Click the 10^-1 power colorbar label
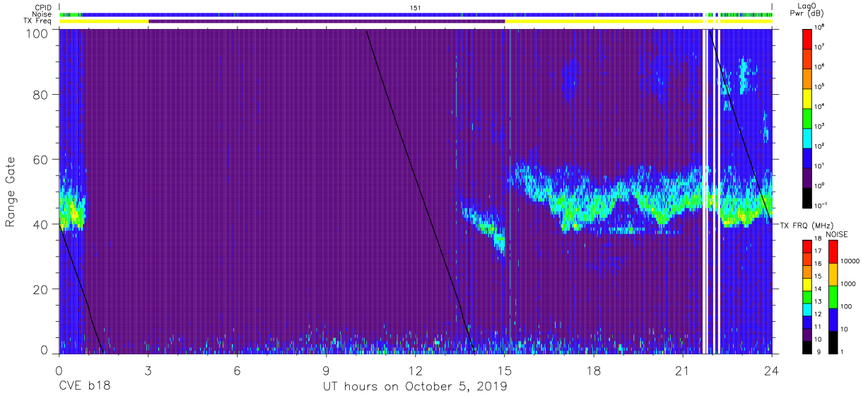 pos(822,205)
